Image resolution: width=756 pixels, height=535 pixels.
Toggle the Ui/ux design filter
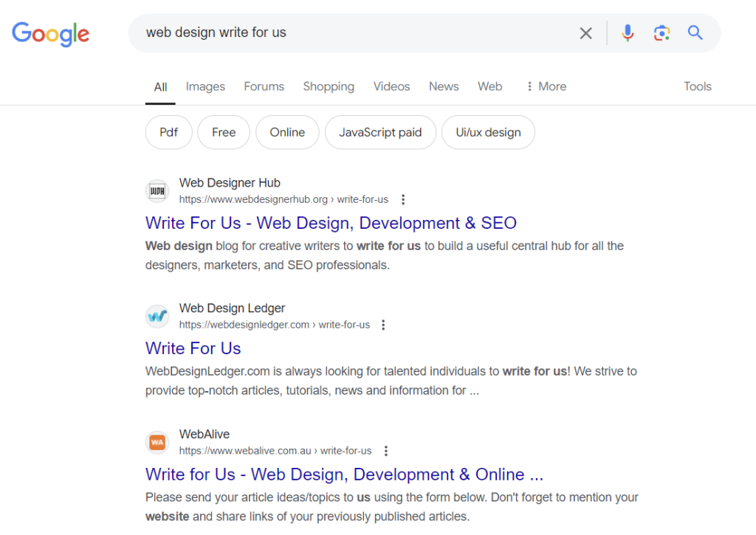[x=488, y=132]
